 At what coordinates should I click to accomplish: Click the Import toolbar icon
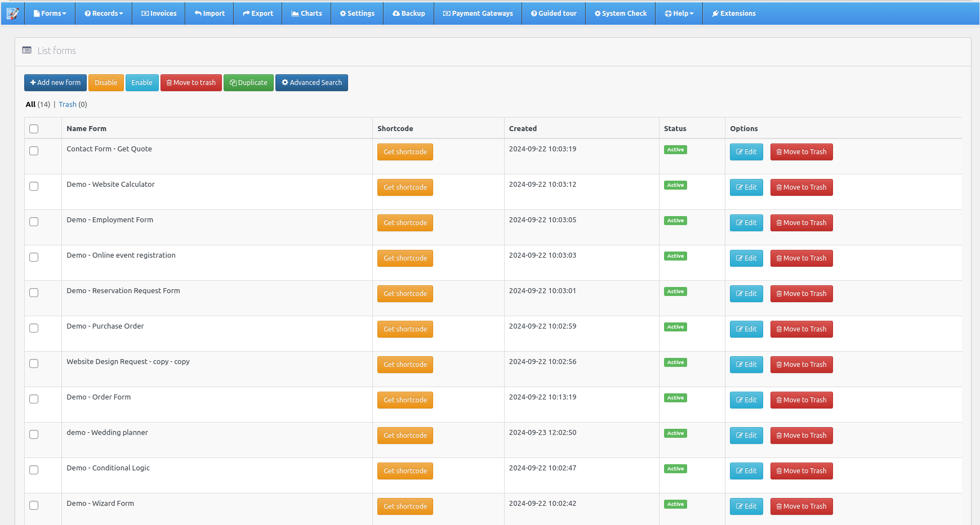[209, 13]
